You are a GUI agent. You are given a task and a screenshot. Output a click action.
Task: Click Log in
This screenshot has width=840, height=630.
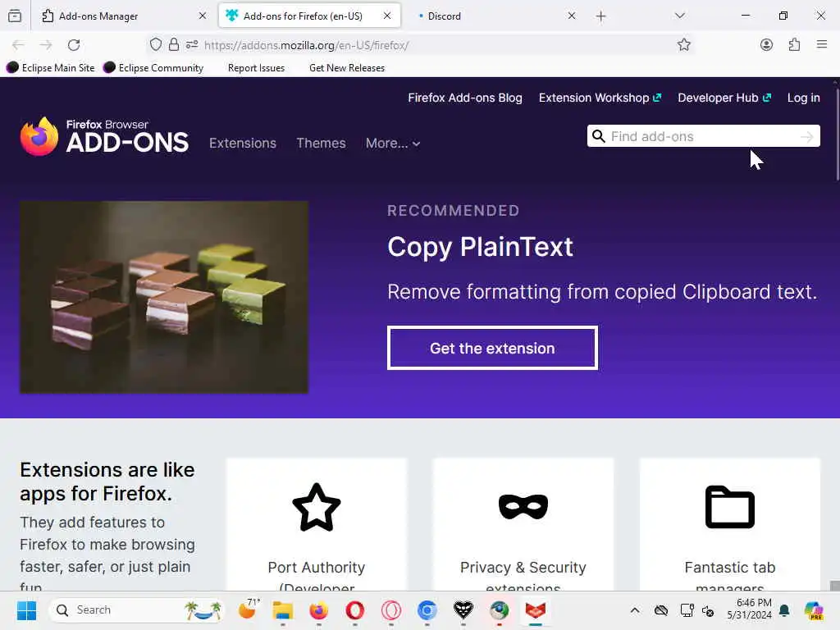point(804,98)
